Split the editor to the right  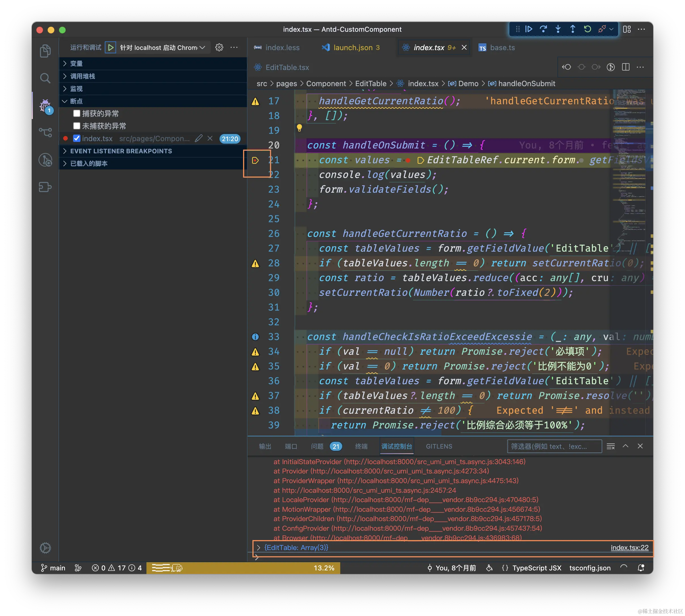pyautogui.click(x=626, y=67)
